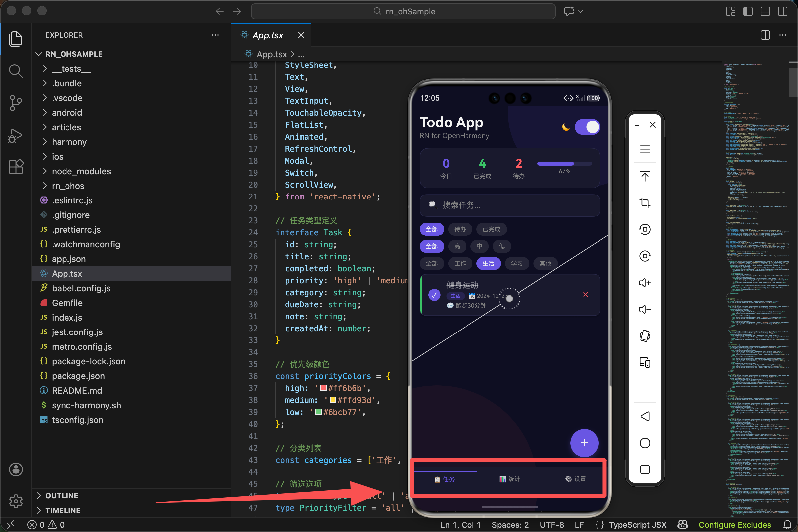798x532 pixels.
Task: Toggle the dark mode switch in Todo App
Action: (x=587, y=127)
